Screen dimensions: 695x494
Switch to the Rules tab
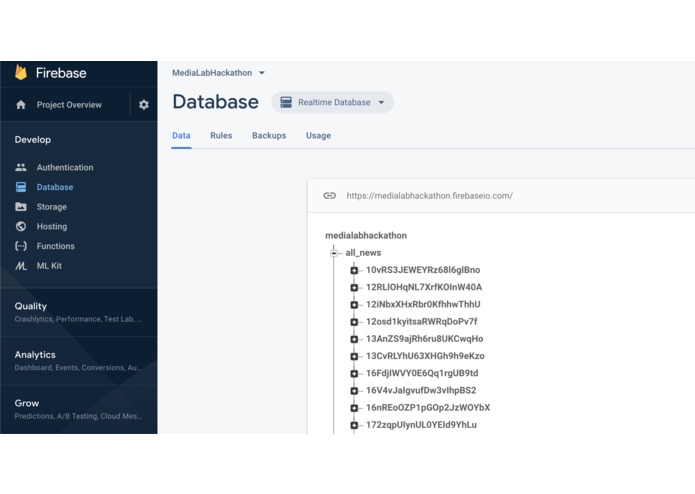pyautogui.click(x=221, y=136)
